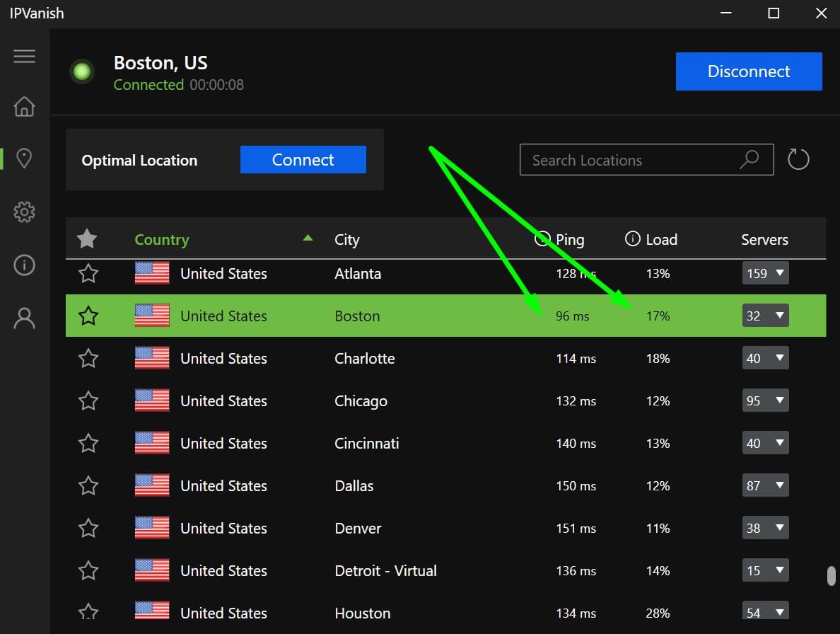Sort the list by Country column
840x634 pixels.
[162, 240]
